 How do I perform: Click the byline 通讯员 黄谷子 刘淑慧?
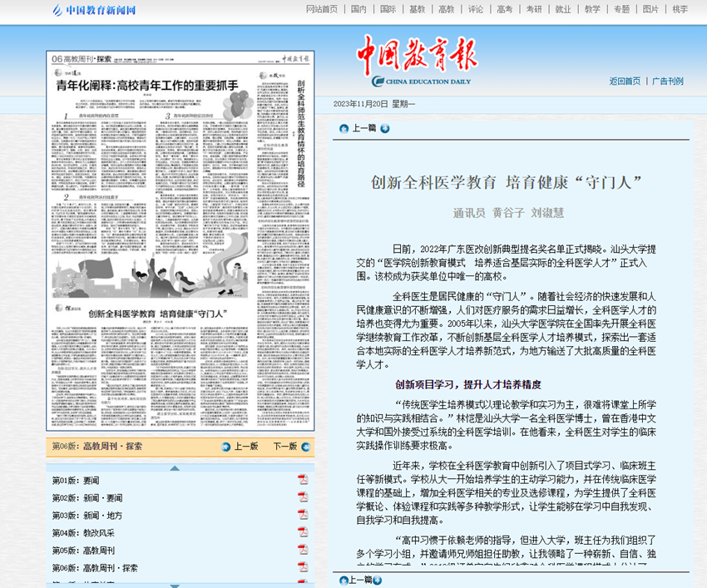[x=508, y=213]
